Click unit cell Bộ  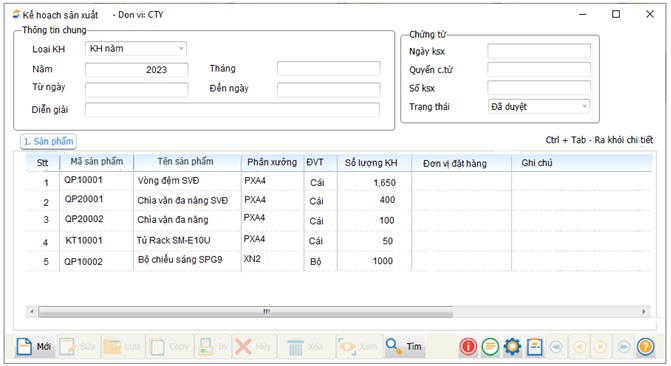pos(315,262)
